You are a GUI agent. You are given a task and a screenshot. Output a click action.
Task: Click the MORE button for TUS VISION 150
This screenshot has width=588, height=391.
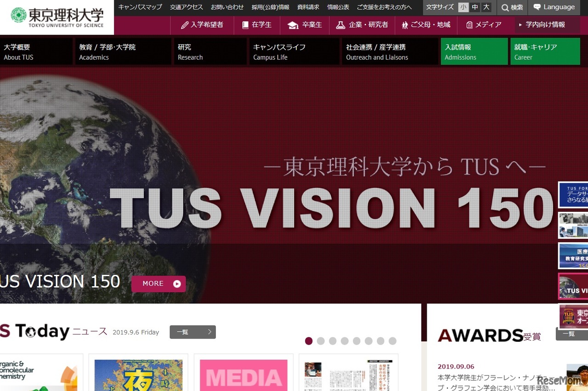point(158,283)
